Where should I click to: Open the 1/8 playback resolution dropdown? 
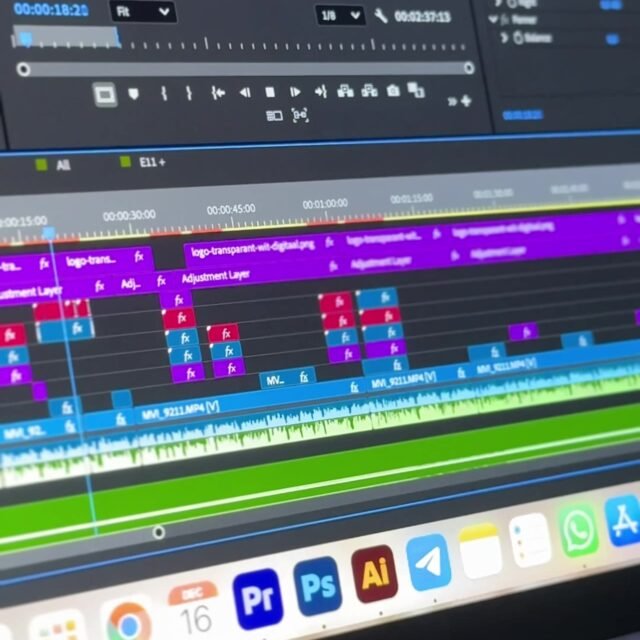(x=340, y=16)
